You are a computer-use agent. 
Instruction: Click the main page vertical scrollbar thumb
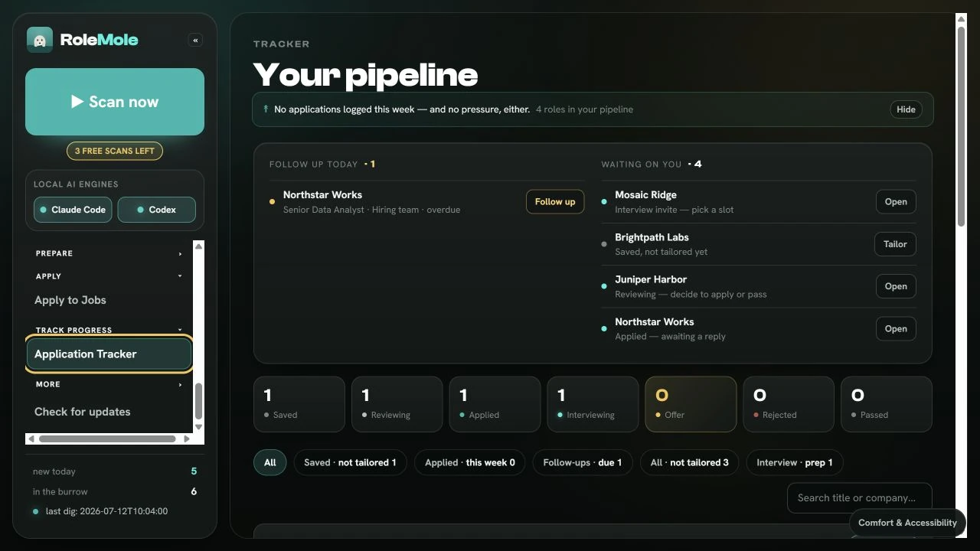pyautogui.click(x=962, y=126)
